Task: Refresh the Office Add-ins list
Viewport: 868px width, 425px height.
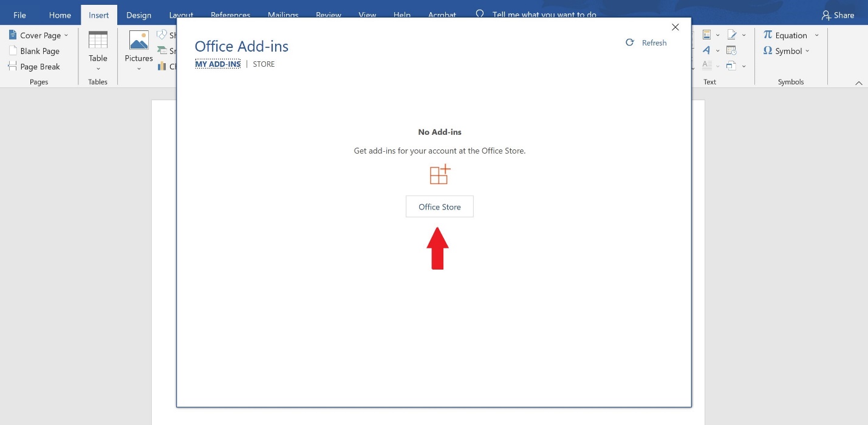Action: (646, 42)
